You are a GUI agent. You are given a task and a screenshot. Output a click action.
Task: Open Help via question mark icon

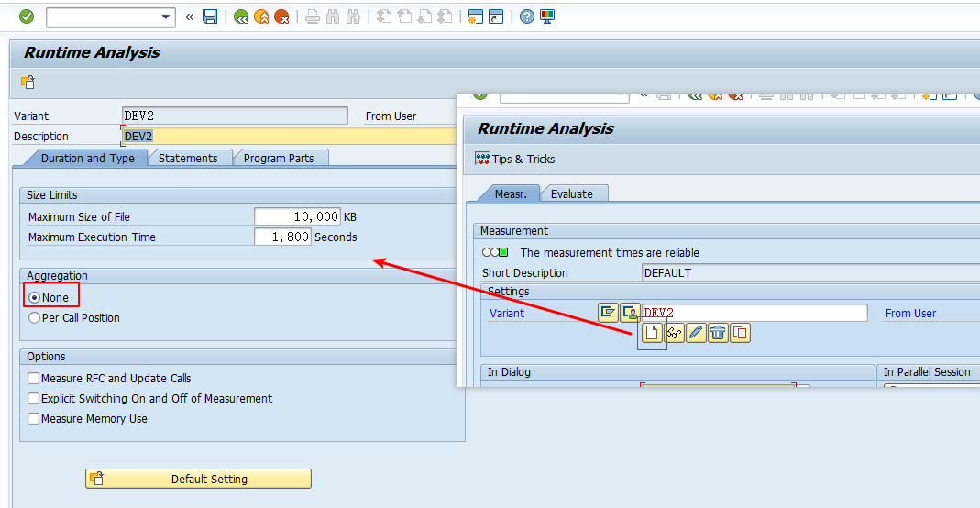(x=527, y=17)
